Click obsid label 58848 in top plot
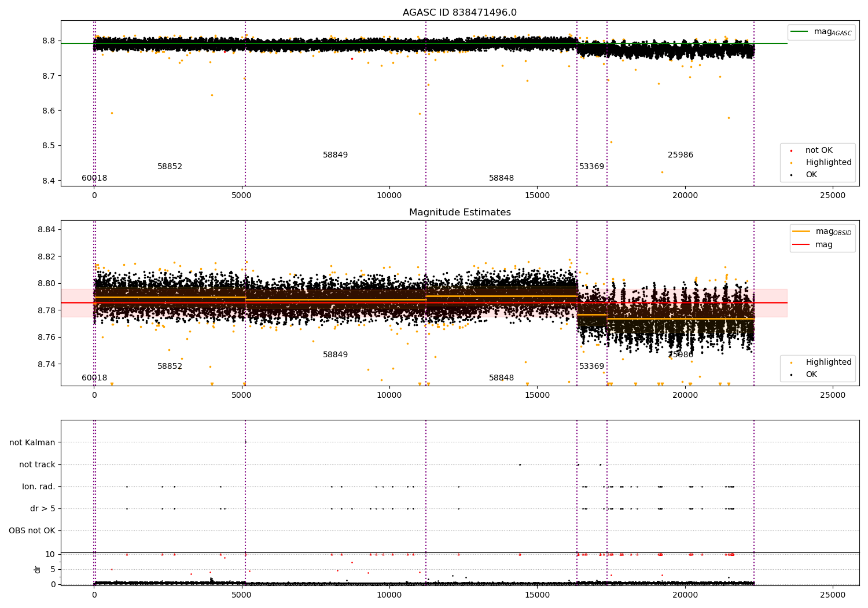This screenshot has width=868, height=608. coord(502,178)
